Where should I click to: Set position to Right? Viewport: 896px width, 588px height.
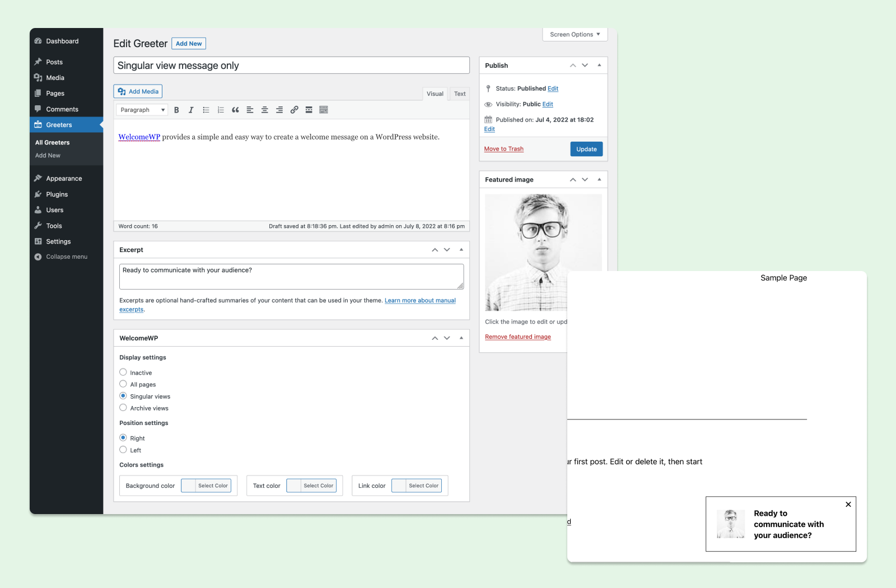[x=123, y=438]
